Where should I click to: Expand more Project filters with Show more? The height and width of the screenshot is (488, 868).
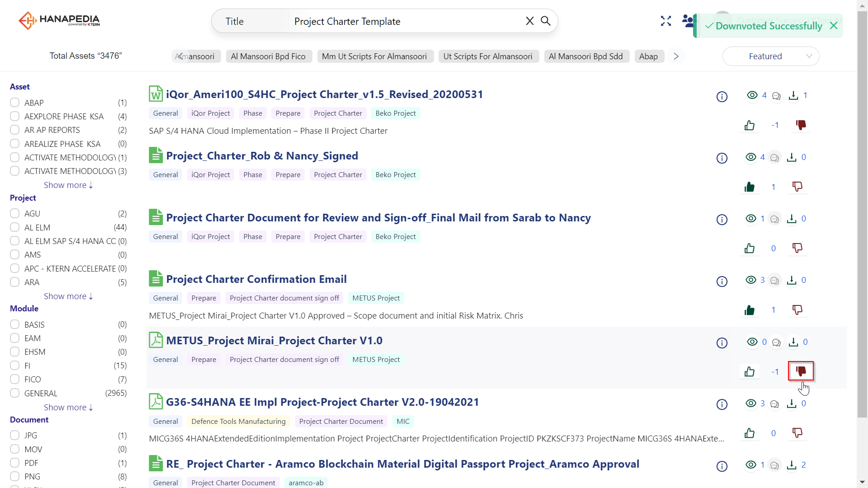68,296
